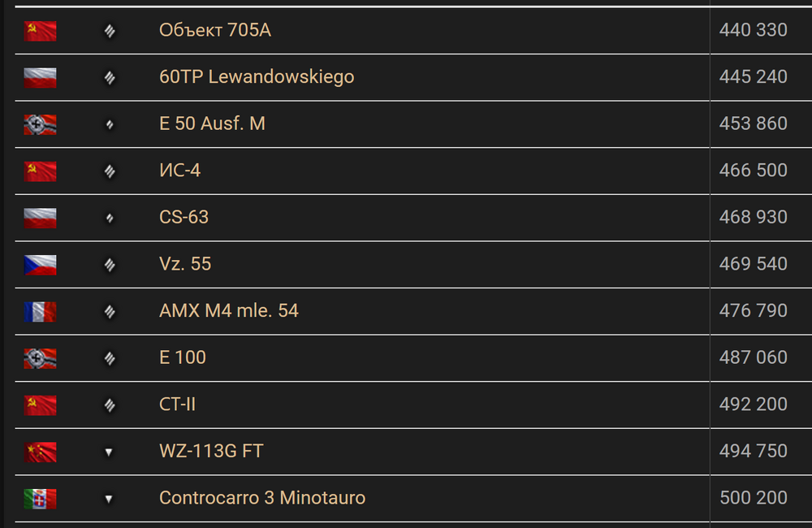812x528 pixels.
Task: Click the tank destroyer icon for Controcarro 3 Minotauro
Action: [109, 499]
